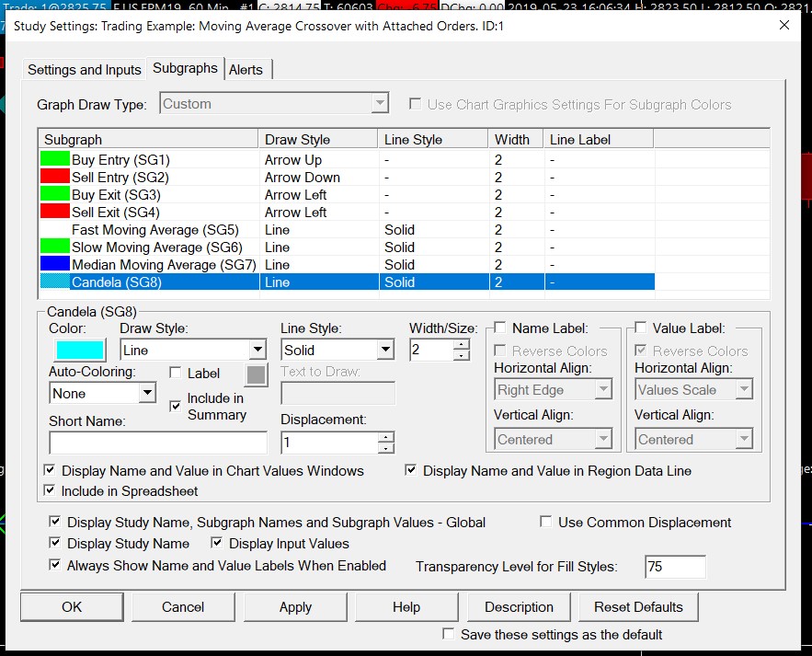Toggle Display Name and Value in Chart Values Windows

coord(50,470)
